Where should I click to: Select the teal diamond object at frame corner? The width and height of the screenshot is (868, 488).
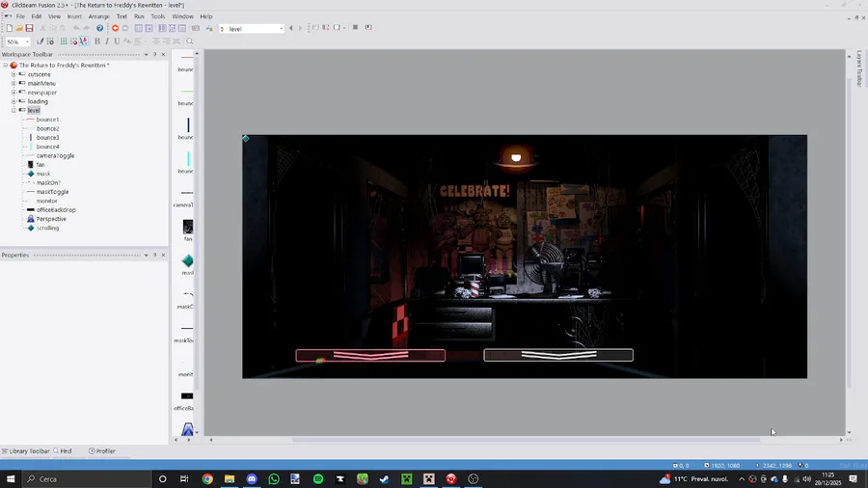[x=246, y=138]
